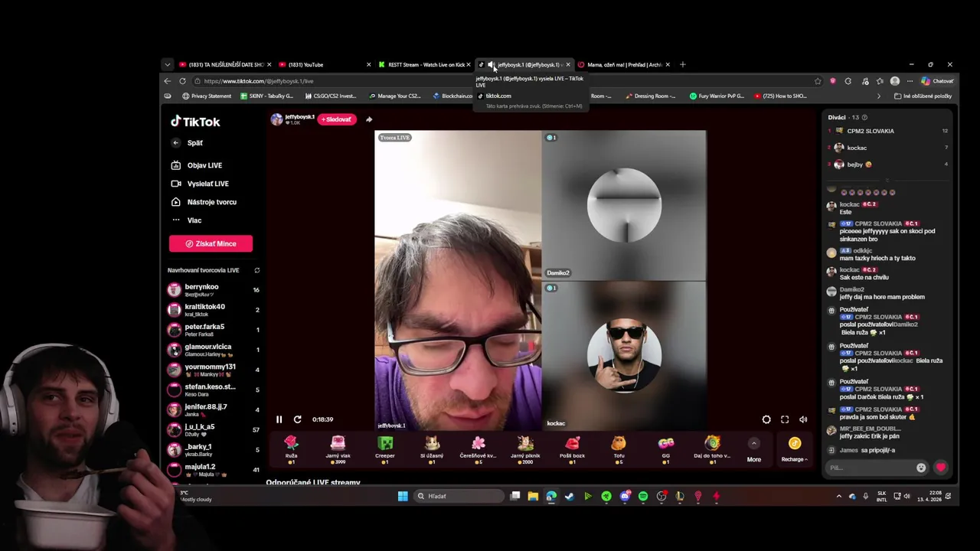Switch to the RESTT Stream Kick tab
The height and width of the screenshot is (551, 980).
click(426, 65)
